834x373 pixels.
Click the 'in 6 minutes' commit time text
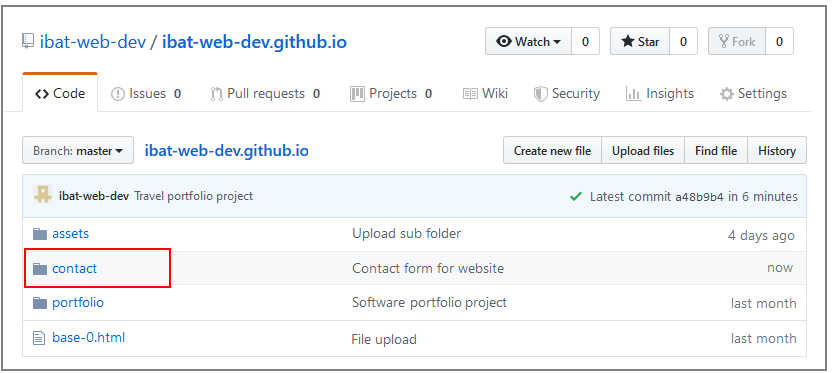[x=763, y=196]
